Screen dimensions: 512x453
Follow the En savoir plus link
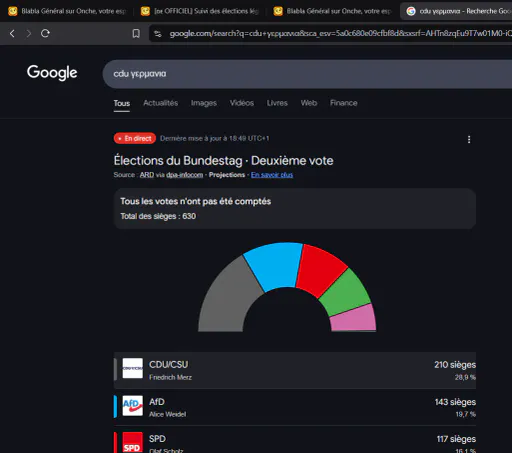coord(272,175)
